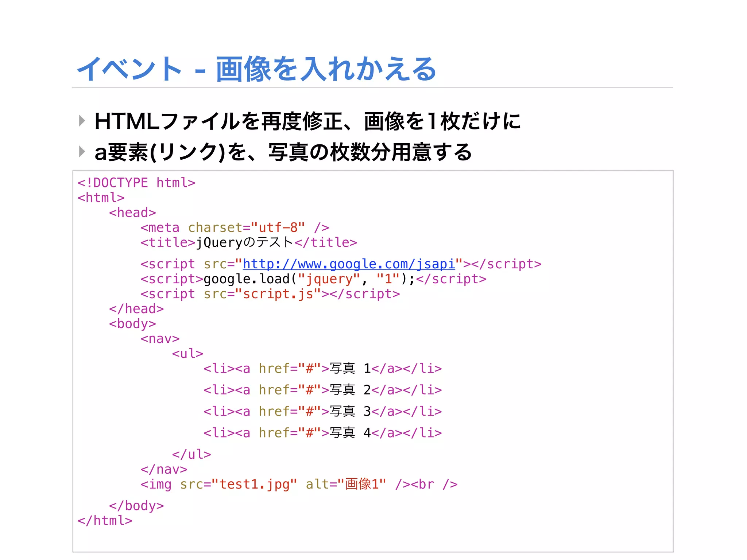This screenshot has height=560, width=747.
Task: Click the list item line 写真 3
Action: pyautogui.click(x=322, y=412)
